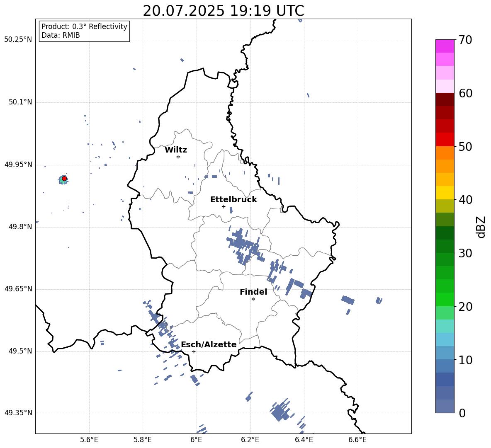Image resolution: width=491 pixels, height=448 pixels.
Task: Click the 5.8°E longitude label
Action: click(143, 440)
